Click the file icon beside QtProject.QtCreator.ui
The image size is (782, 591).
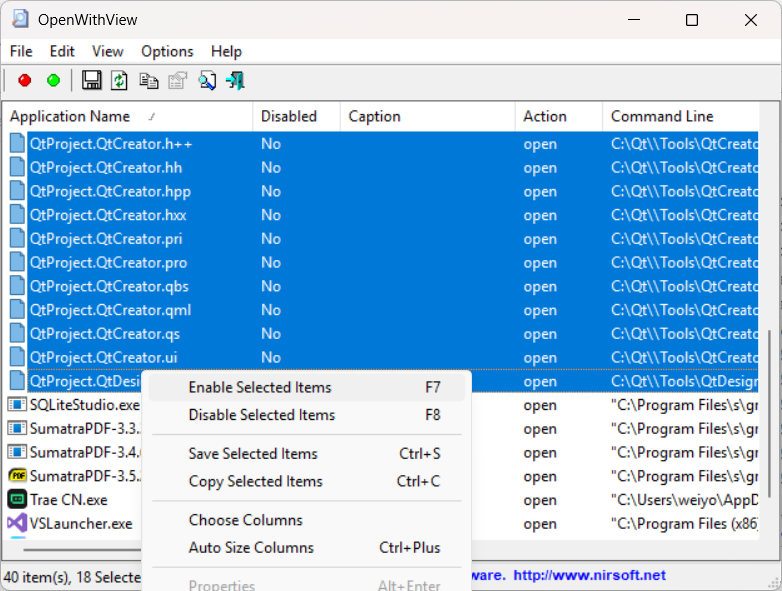[x=17, y=357]
